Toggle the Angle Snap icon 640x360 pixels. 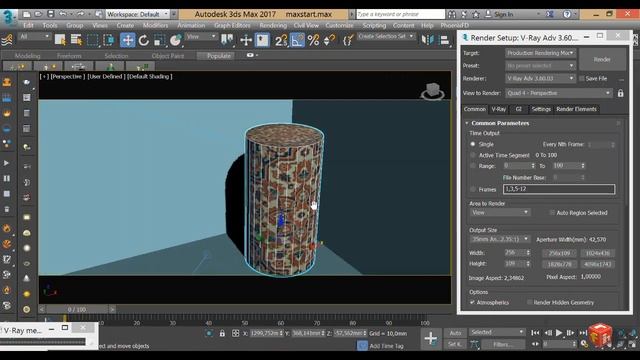tap(298, 40)
